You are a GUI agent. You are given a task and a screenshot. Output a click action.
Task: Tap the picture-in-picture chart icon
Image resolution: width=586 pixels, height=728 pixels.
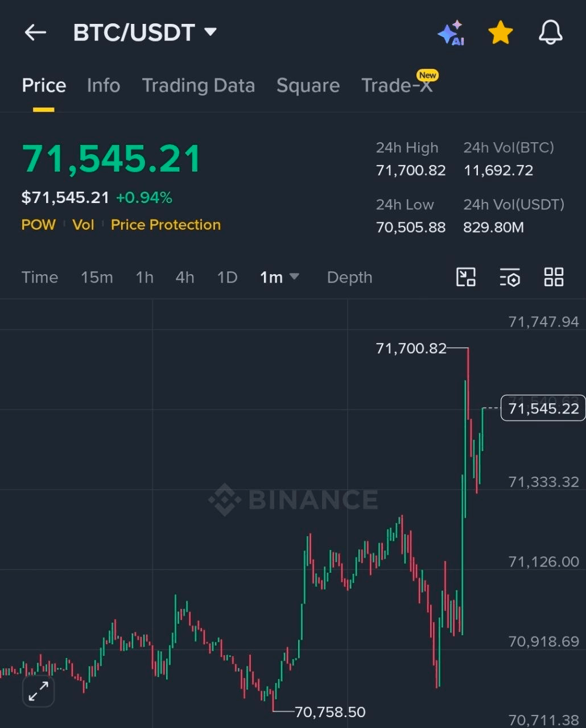[x=466, y=278]
